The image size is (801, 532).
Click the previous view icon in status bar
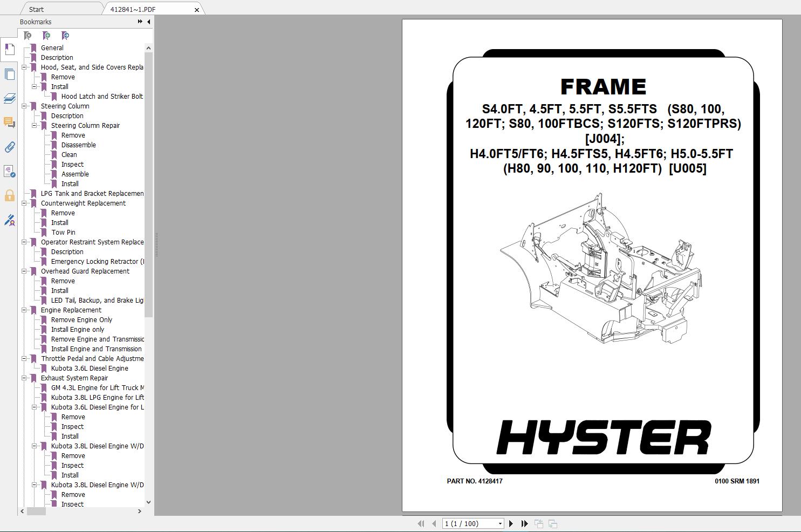(538, 523)
